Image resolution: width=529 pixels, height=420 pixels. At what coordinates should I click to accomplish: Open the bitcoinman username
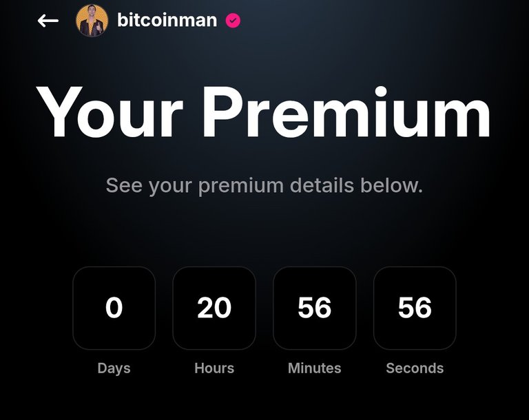167,20
